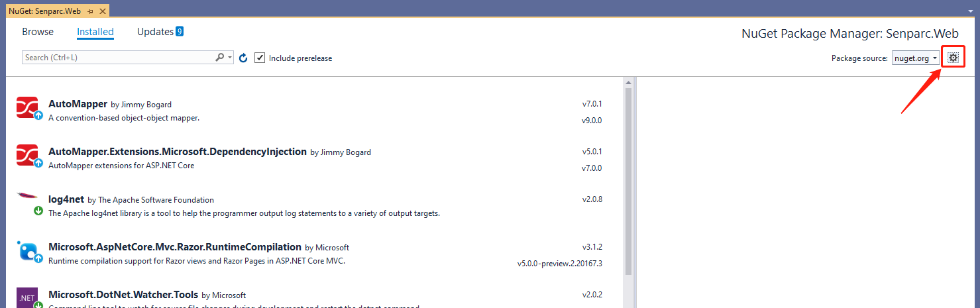Click 'by Microsoft' on the RuntimeCompilation row
The width and height of the screenshot is (980, 308).
point(327,248)
